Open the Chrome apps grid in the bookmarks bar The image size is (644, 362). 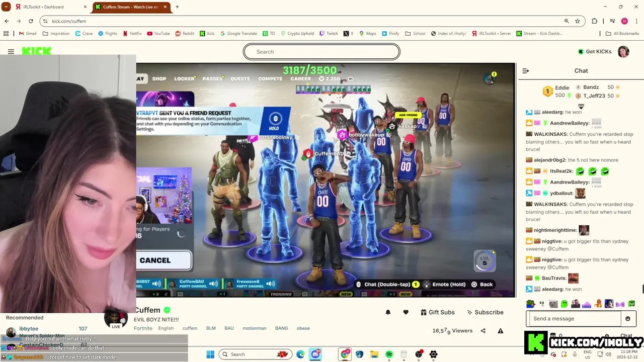pos(6,34)
